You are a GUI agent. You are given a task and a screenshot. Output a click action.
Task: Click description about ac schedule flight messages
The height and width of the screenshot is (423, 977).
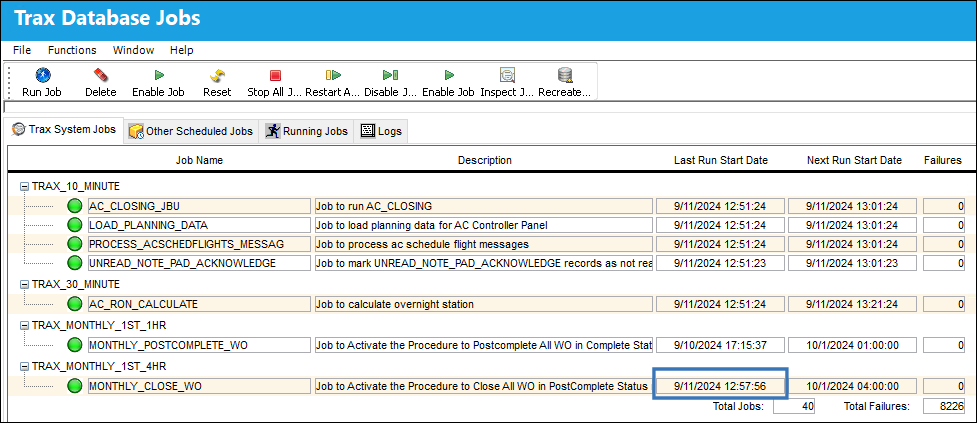[484, 244]
